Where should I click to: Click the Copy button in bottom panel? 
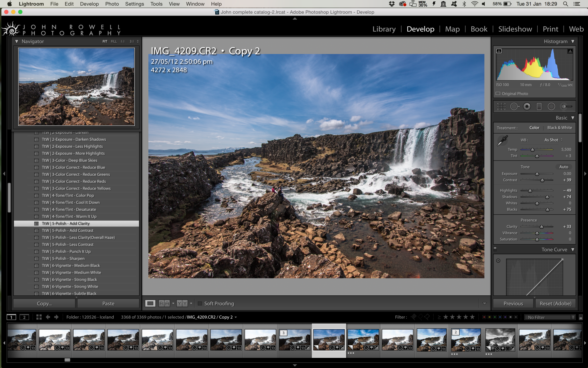pos(44,303)
